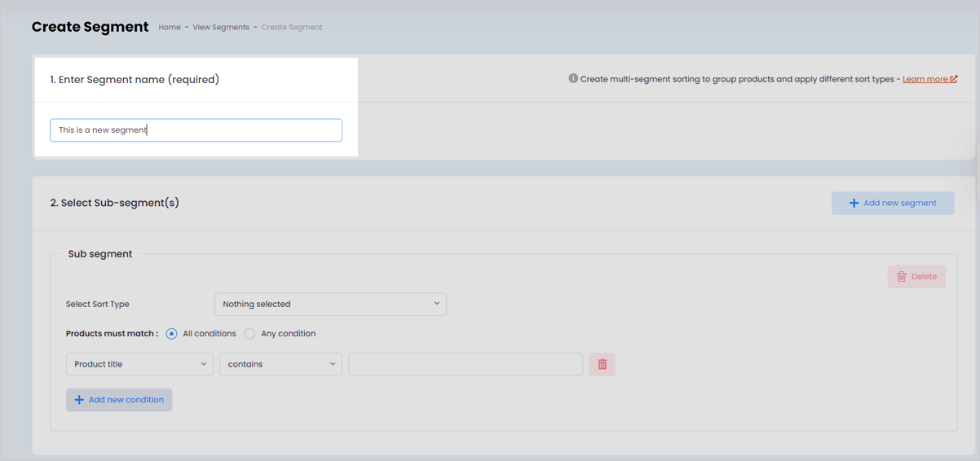Image resolution: width=980 pixels, height=461 pixels.
Task: Open the Learn more link
Action: 925,79
